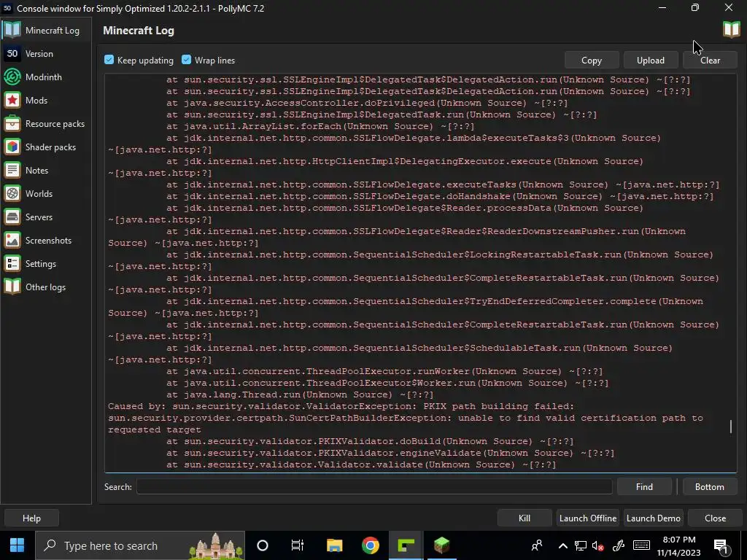747x560 pixels.
Task: Open Google Chrome from taskbar
Action: pos(370,545)
